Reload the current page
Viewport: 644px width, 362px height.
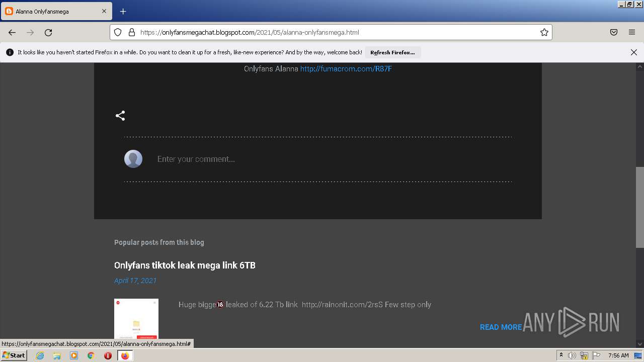coord(48,32)
